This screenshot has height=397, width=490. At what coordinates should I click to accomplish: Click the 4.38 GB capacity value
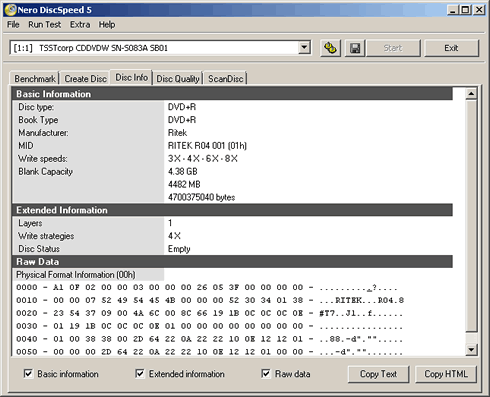(x=183, y=171)
